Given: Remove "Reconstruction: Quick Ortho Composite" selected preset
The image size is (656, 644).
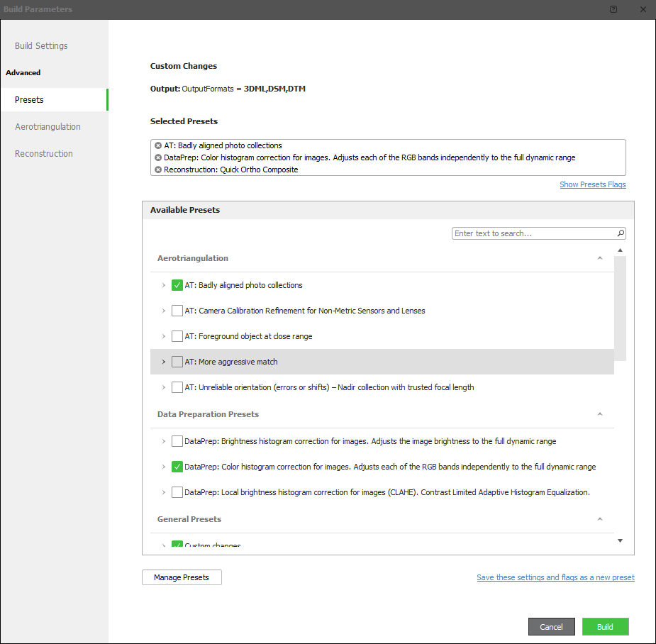Looking at the screenshot, I should pyautogui.click(x=157, y=170).
